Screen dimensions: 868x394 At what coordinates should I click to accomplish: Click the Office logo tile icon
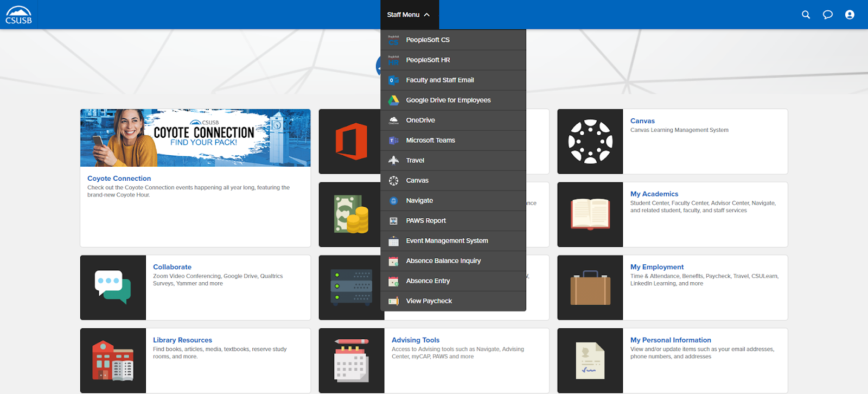[350, 142]
